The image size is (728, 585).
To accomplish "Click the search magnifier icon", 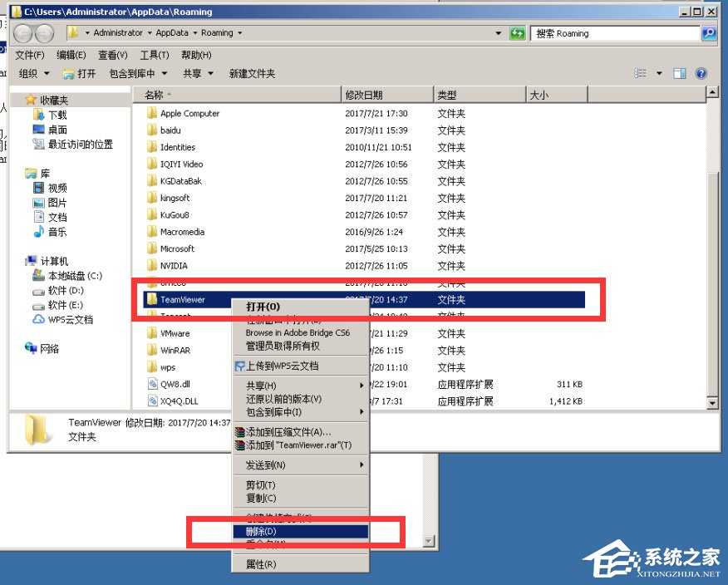I will [x=710, y=33].
